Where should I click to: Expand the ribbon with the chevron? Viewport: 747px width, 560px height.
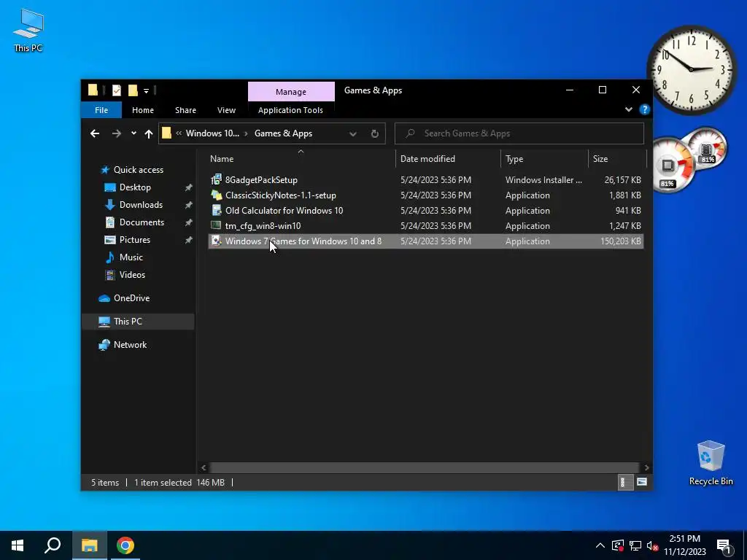pyautogui.click(x=628, y=109)
